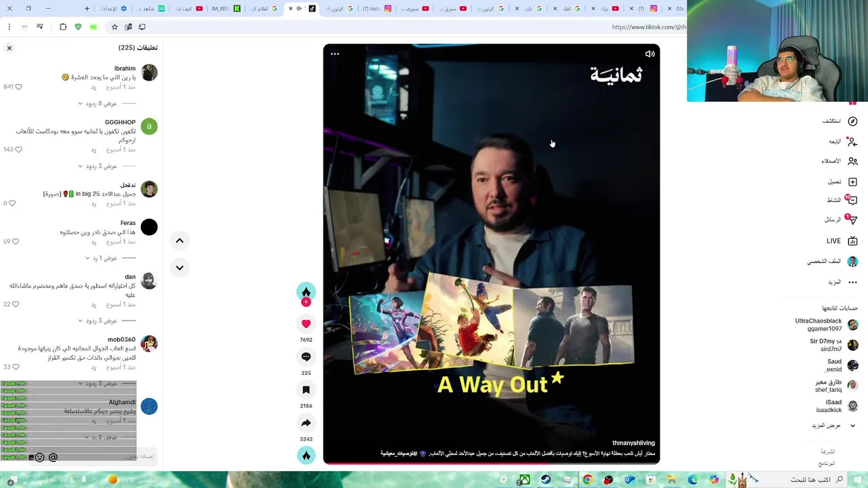Launch Steam from the taskbar

(546, 480)
